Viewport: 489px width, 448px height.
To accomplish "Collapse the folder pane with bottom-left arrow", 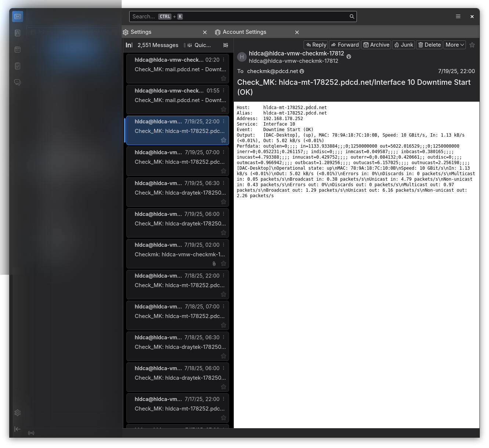I will (x=17, y=429).
